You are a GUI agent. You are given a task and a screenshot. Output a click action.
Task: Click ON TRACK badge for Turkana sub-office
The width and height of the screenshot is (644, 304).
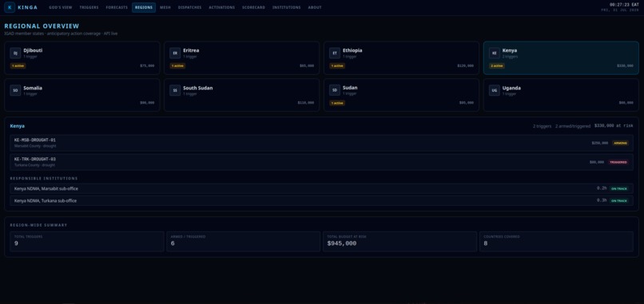(619, 201)
